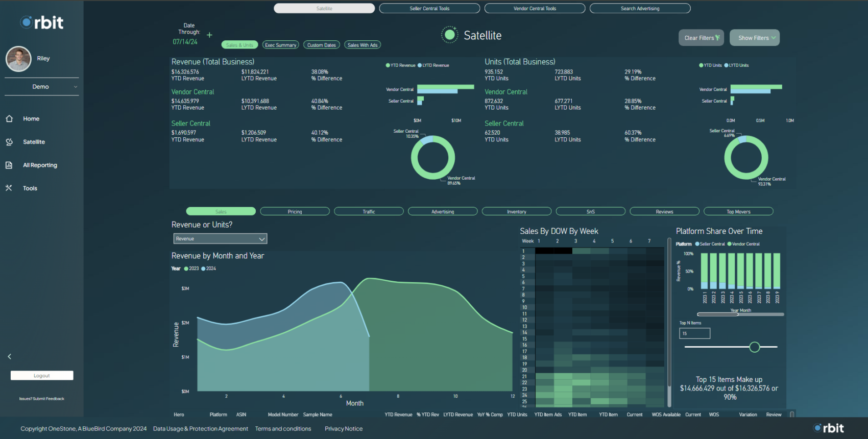The width and height of the screenshot is (868, 439).
Task: Expand Show Filters chevron
Action: pyautogui.click(x=774, y=38)
